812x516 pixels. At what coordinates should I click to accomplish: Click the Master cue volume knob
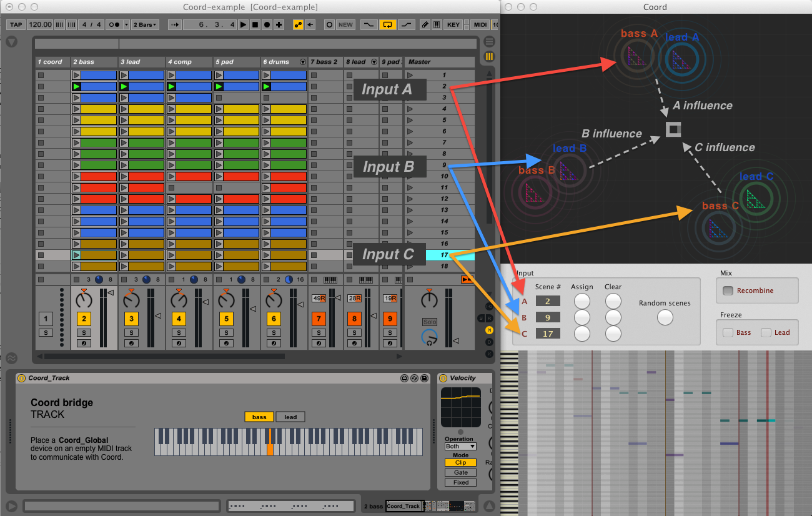coord(429,338)
